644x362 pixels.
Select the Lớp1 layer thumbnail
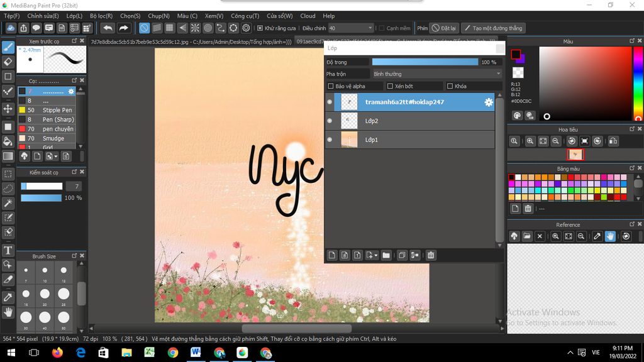click(x=349, y=140)
